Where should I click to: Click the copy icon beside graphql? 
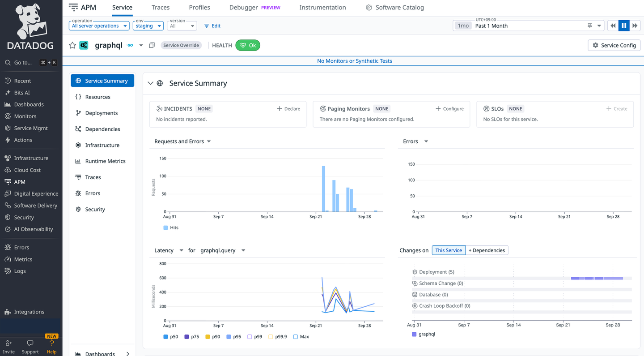coord(152,45)
